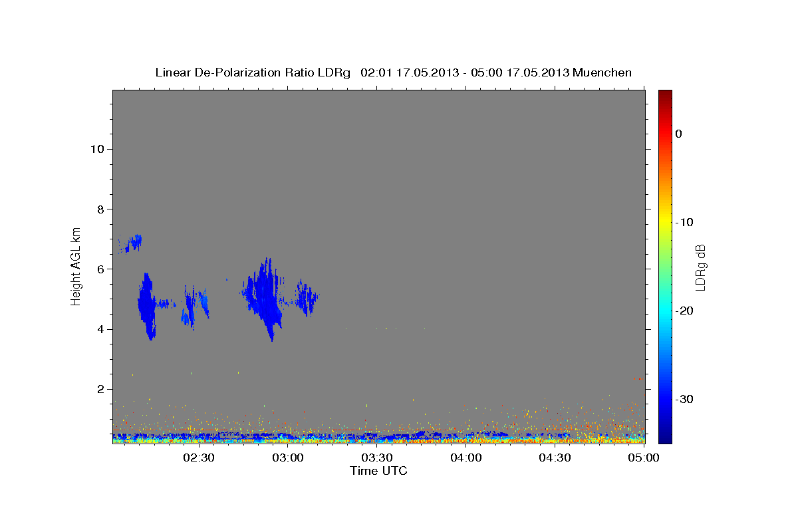
Task: Click the colorbar value 0
Action: (x=679, y=134)
